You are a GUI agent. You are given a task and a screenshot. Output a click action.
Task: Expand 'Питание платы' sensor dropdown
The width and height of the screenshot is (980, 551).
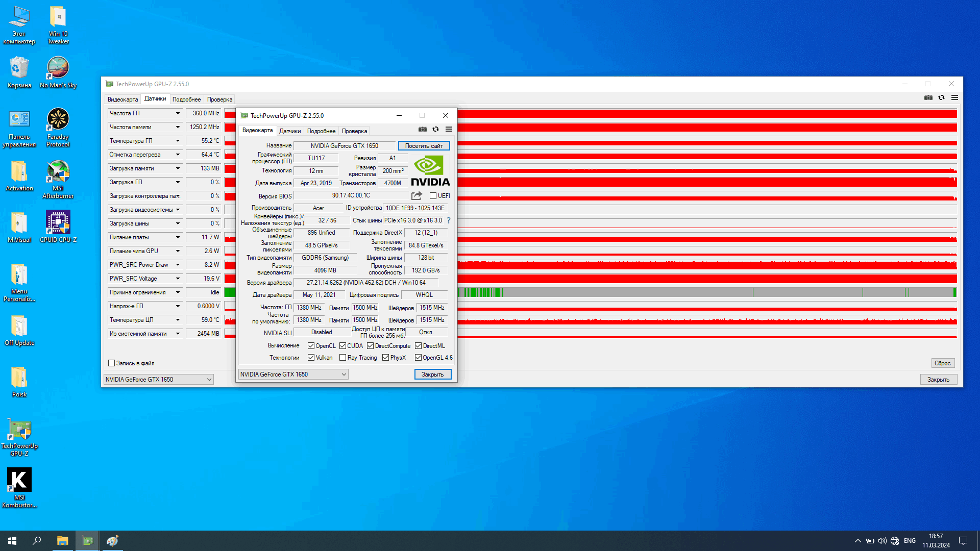pos(178,237)
